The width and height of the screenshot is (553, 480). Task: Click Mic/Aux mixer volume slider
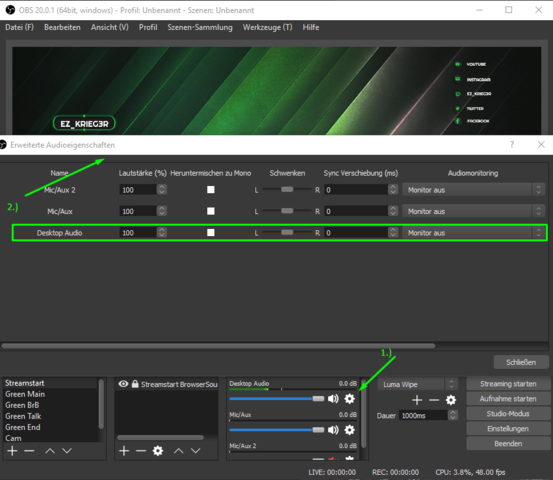(x=276, y=430)
